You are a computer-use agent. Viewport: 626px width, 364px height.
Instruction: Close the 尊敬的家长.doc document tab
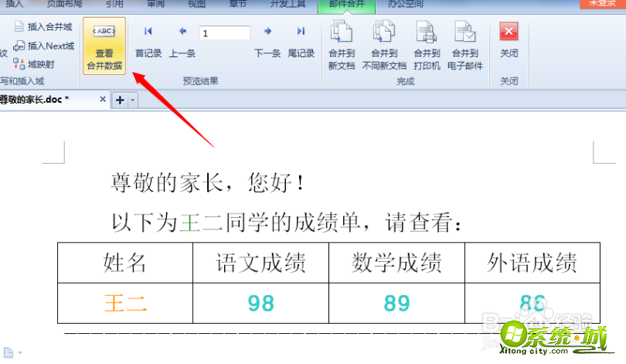tap(103, 99)
